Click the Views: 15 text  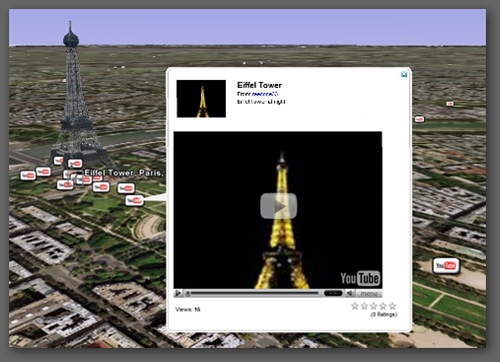pyautogui.click(x=188, y=309)
